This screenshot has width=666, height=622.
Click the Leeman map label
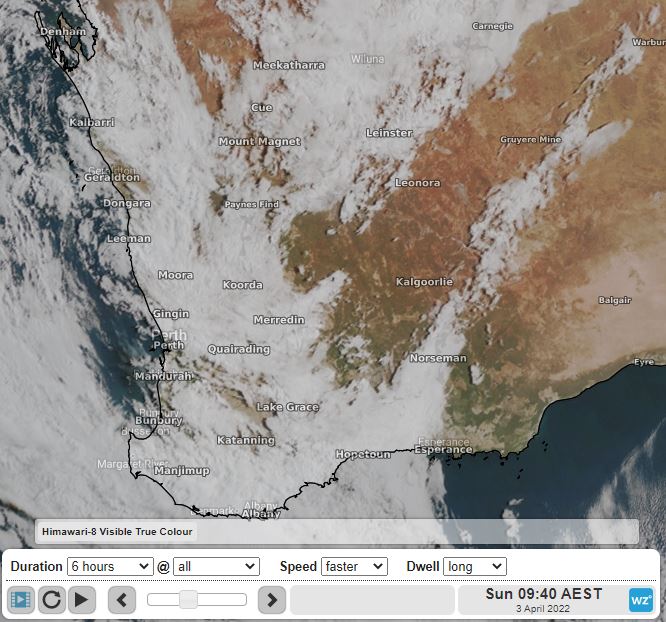(x=129, y=239)
